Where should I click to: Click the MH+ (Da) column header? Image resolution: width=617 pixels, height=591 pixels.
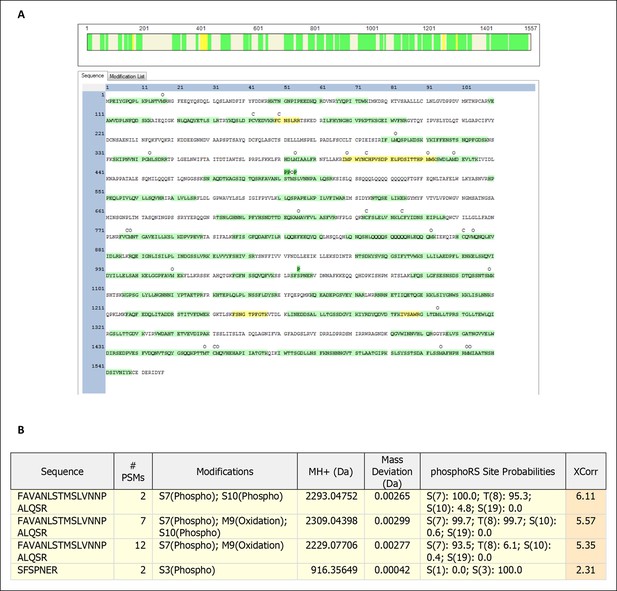click(331, 471)
